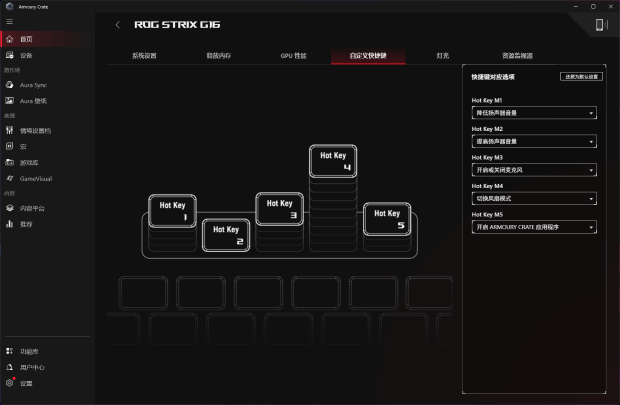Viewport: 620px width, 405px height.
Task: Select the 自定义快捷键 tab
Action: [x=368, y=56]
